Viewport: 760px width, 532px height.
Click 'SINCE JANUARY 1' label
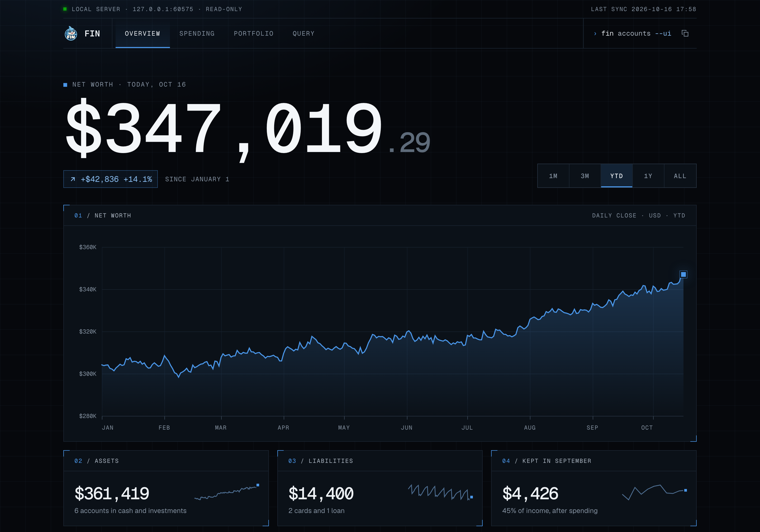197,179
